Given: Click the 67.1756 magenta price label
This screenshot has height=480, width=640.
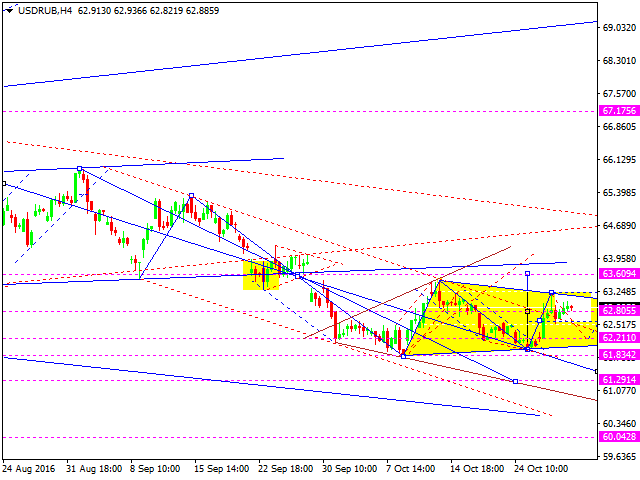Looking at the screenshot, I should coord(619,111).
